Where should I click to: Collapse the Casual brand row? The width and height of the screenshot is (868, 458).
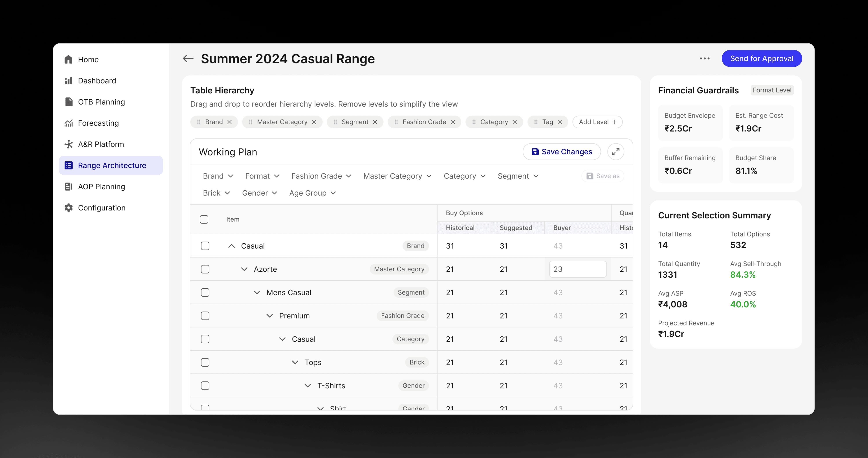click(231, 246)
